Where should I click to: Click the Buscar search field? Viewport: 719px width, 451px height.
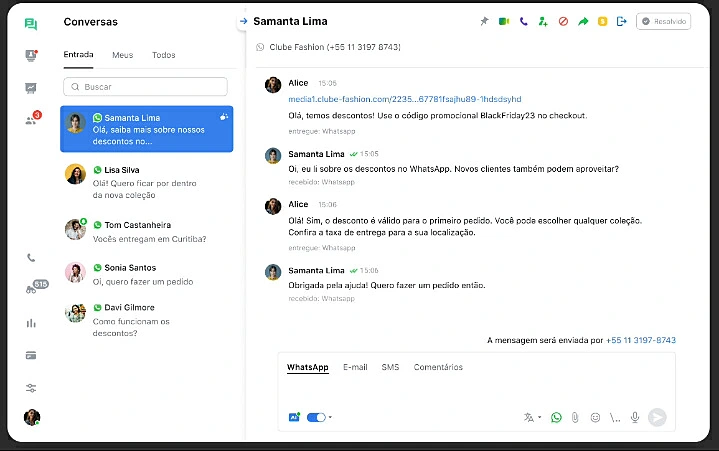145,87
